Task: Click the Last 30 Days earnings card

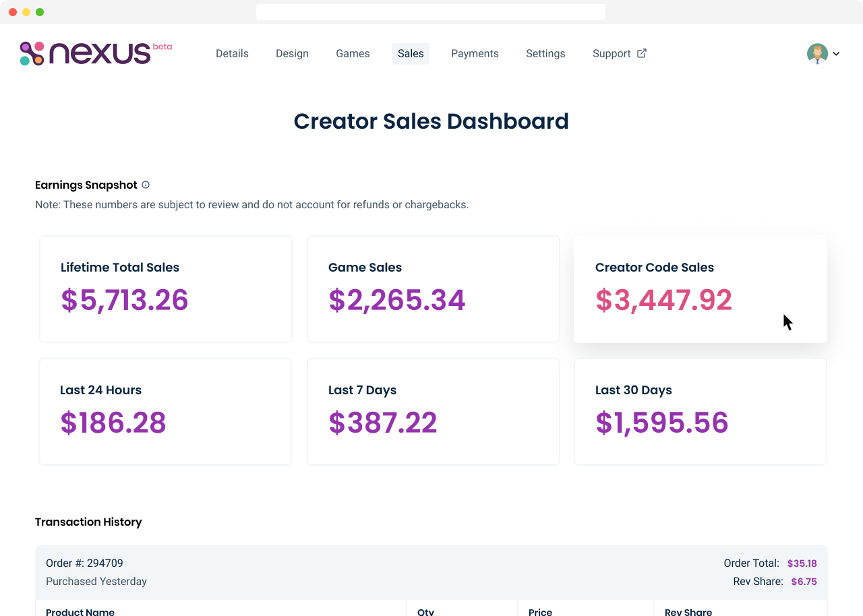Action: [x=700, y=411]
